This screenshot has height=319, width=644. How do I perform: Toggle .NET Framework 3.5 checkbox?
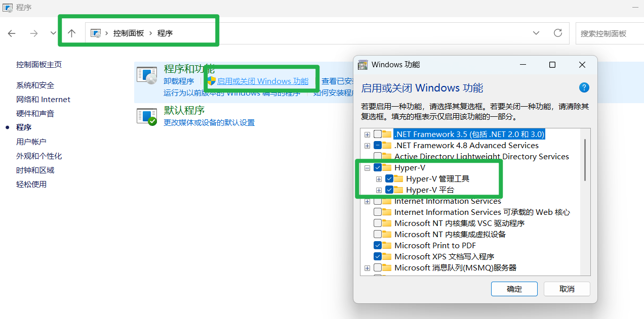[x=378, y=134]
